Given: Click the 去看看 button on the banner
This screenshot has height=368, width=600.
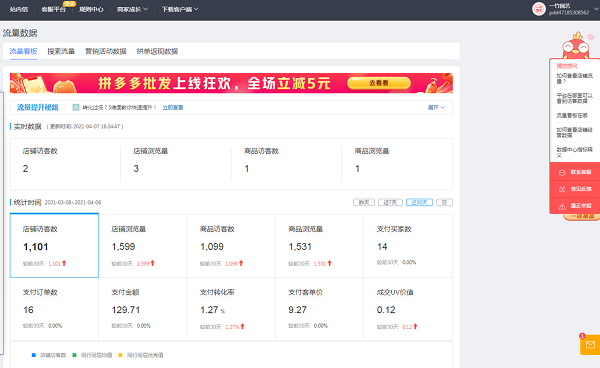Looking at the screenshot, I should click(379, 83).
